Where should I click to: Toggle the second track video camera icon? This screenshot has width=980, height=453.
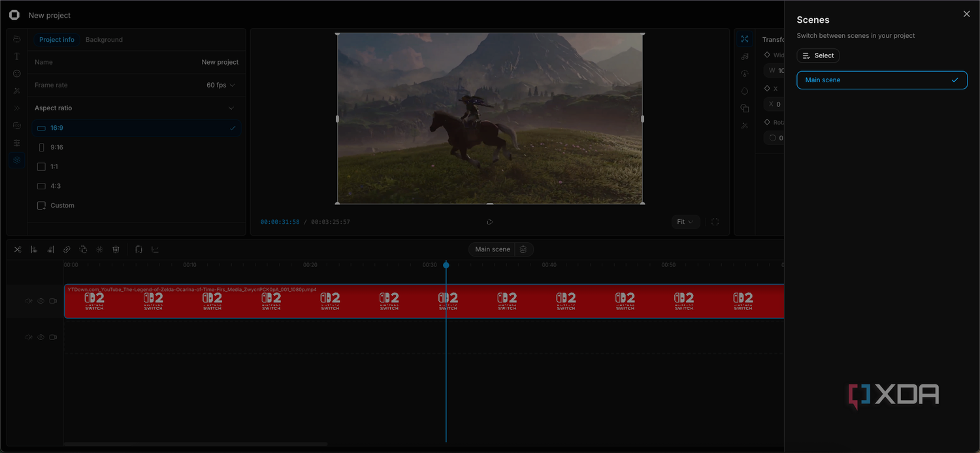coord(53,337)
